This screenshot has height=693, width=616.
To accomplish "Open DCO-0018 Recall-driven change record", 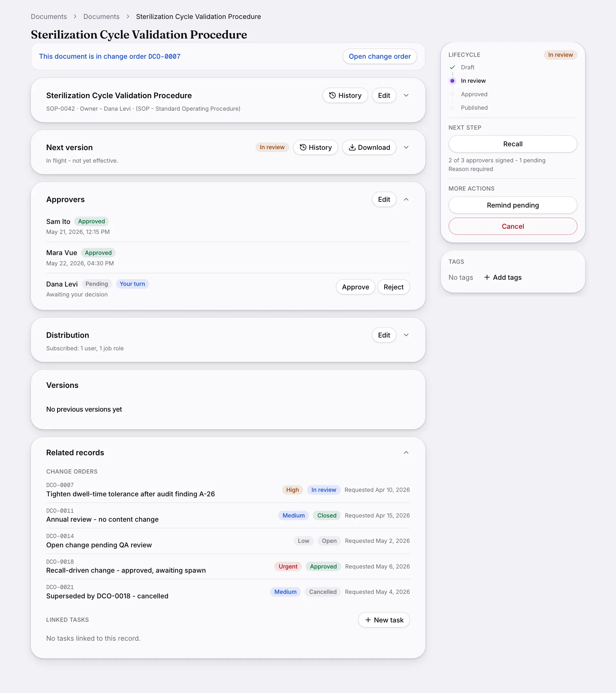I will pos(228,566).
